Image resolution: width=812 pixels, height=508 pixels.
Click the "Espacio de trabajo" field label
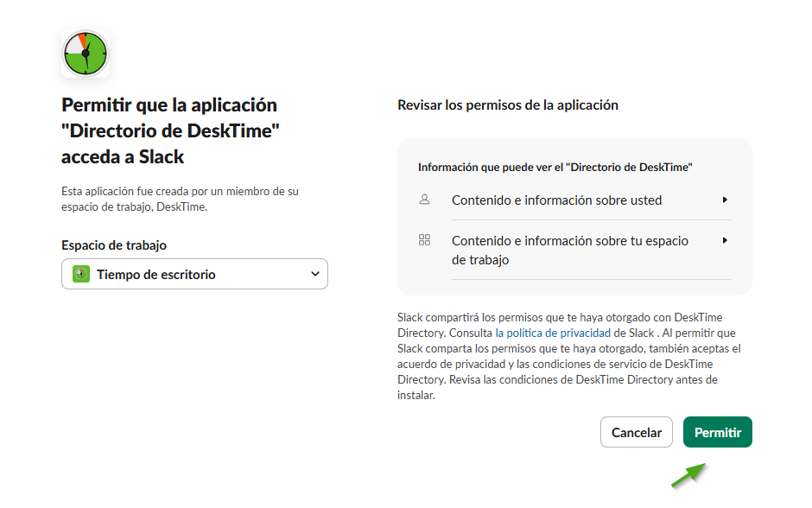pyautogui.click(x=114, y=245)
